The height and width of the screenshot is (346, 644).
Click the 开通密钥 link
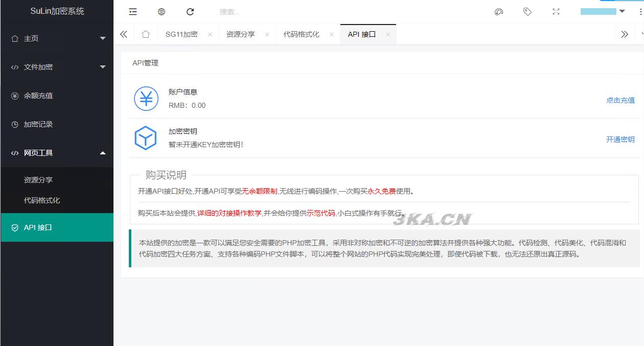pyautogui.click(x=620, y=140)
